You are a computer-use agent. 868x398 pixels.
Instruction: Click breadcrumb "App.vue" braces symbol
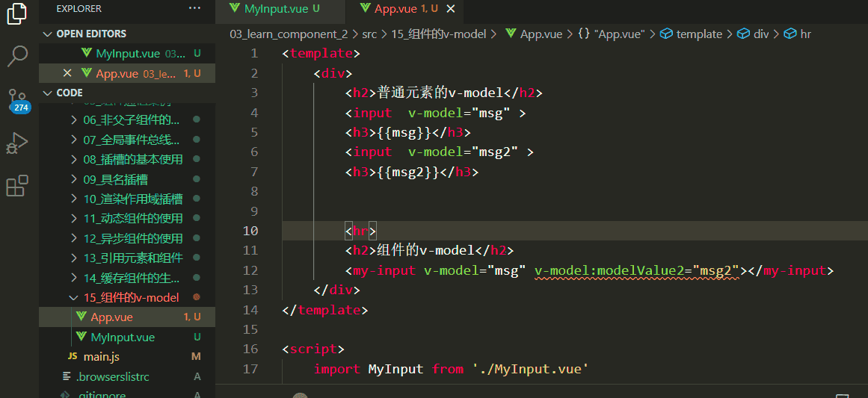pyautogui.click(x=612, y=34)
